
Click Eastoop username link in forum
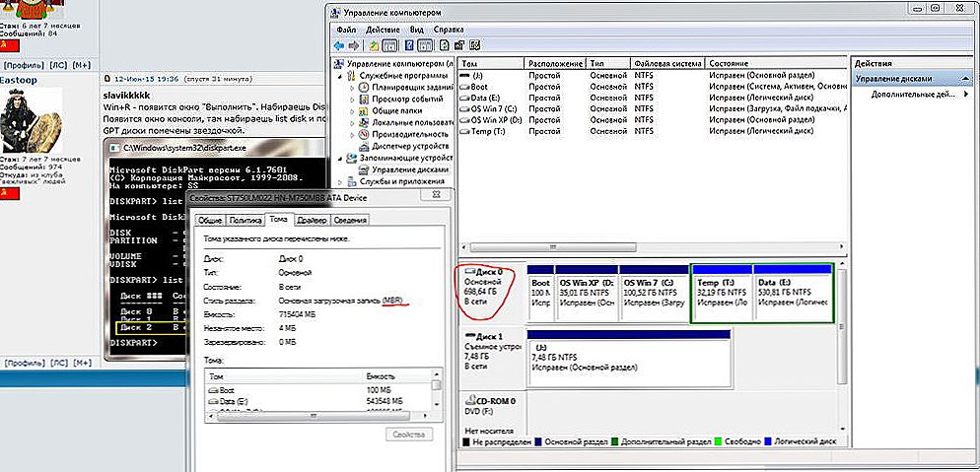(18, 81)
